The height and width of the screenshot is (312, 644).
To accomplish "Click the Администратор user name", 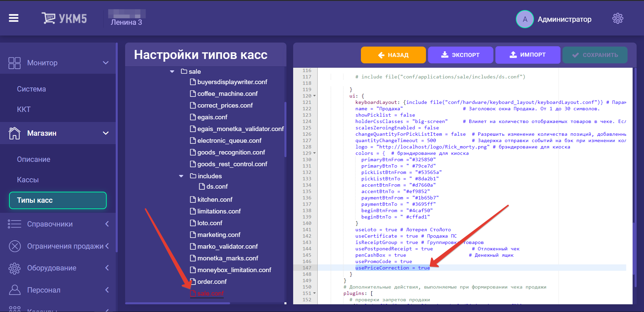I will point(565,19).
